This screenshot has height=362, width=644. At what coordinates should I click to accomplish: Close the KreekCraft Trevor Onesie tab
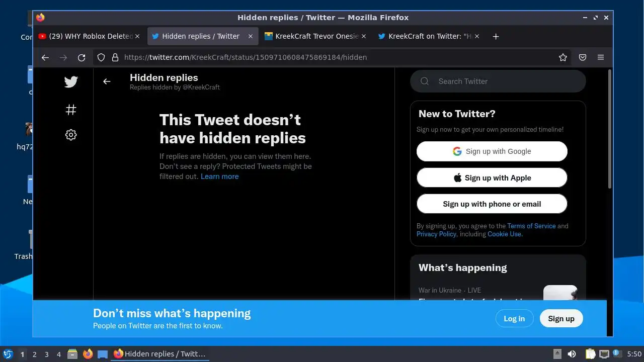click(x=364, y=36)
